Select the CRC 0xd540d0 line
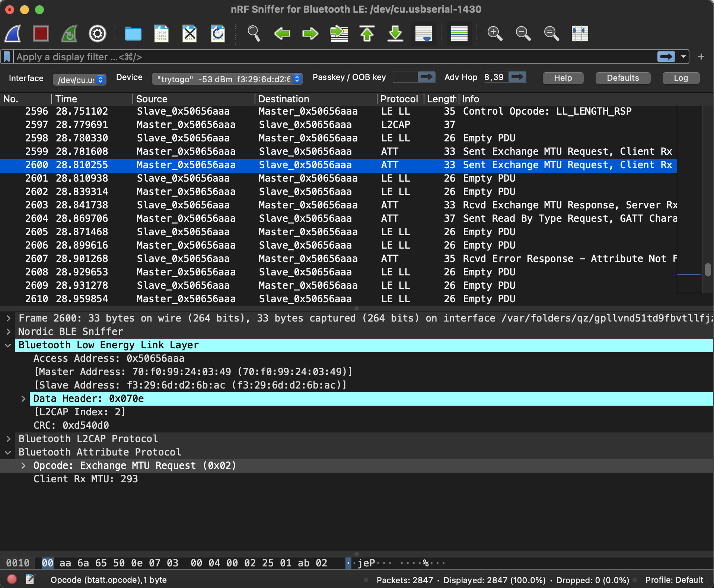The image size is (714, 588). (x=71, y=425)
